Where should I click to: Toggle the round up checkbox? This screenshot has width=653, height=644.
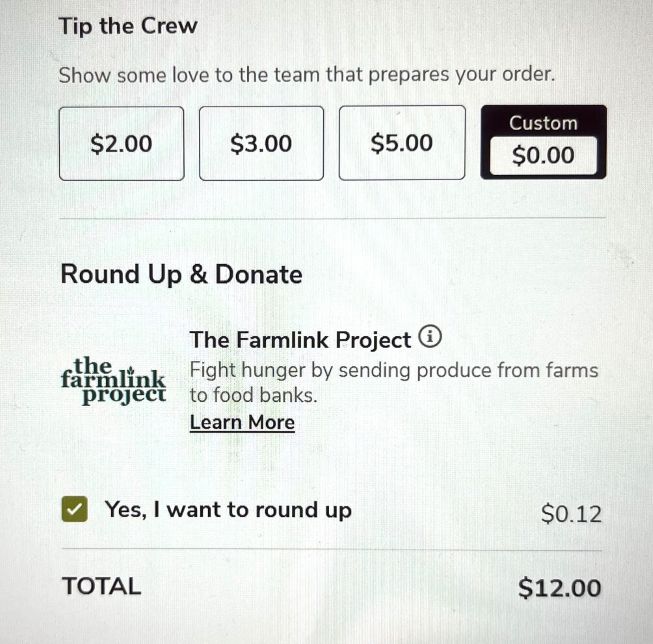74,510
